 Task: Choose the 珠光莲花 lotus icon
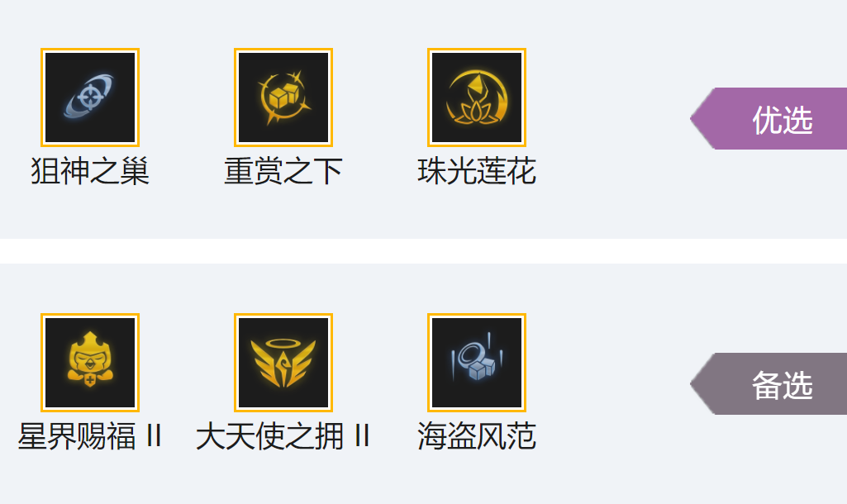click(477, 97)
